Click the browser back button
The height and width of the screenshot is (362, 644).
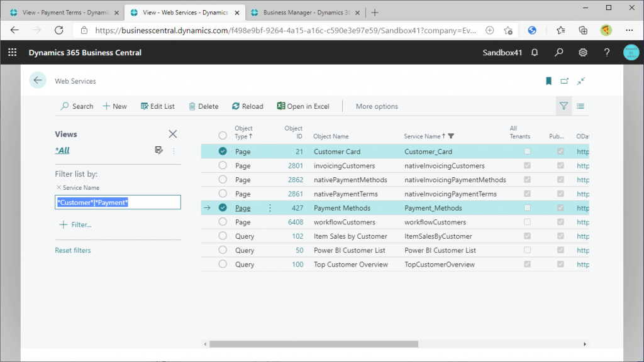tap(15, 30)
